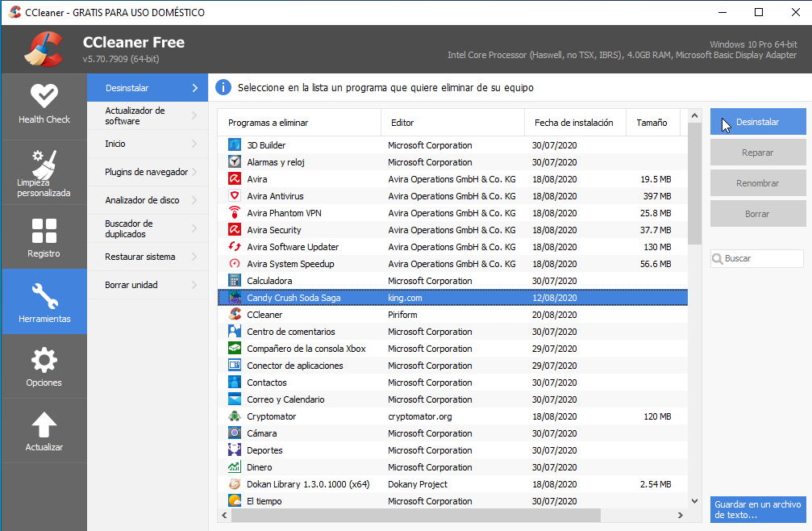Screen dimensions: 812x531
Task: Open Restaurar sistema
Action: [148, 257]
